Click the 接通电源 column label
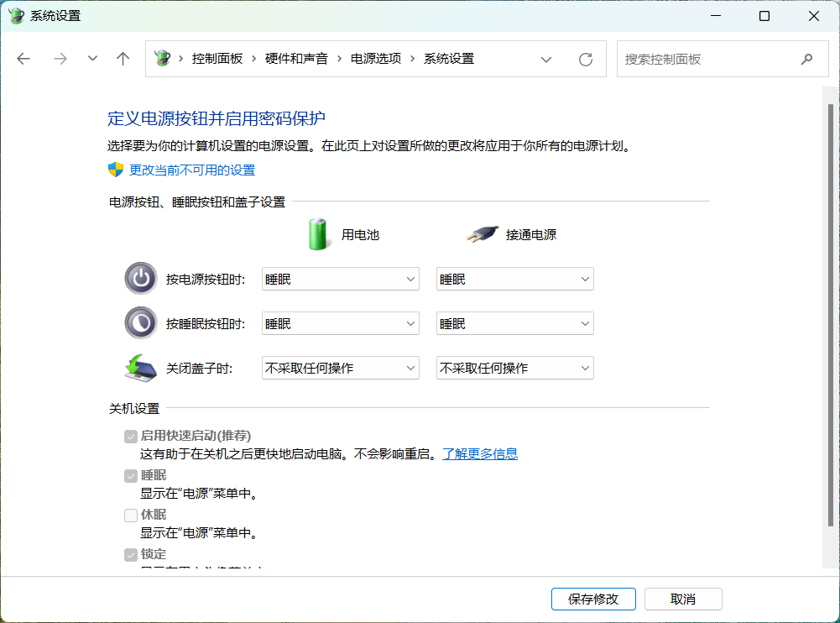The height and width of the screenshot is (623, 840). coord(531,235)
